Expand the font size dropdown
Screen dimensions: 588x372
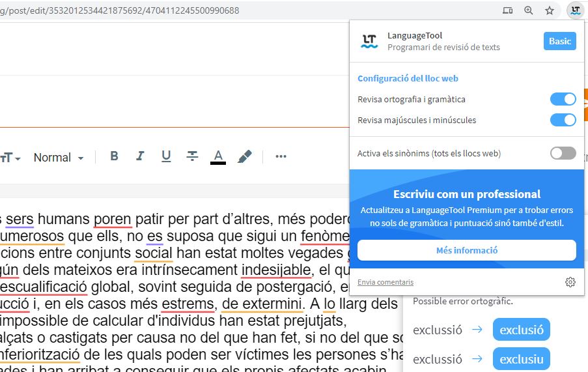tap(10, 158)
